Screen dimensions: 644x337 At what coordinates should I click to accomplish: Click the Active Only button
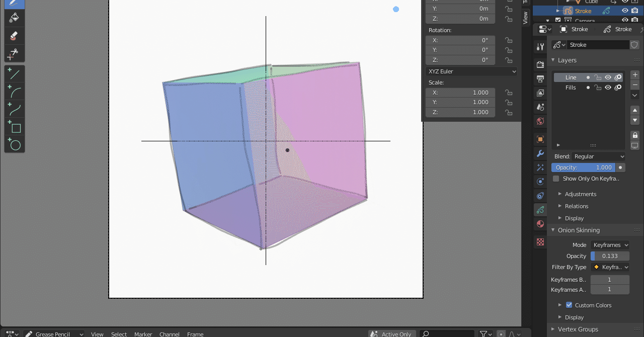(391, 333)
